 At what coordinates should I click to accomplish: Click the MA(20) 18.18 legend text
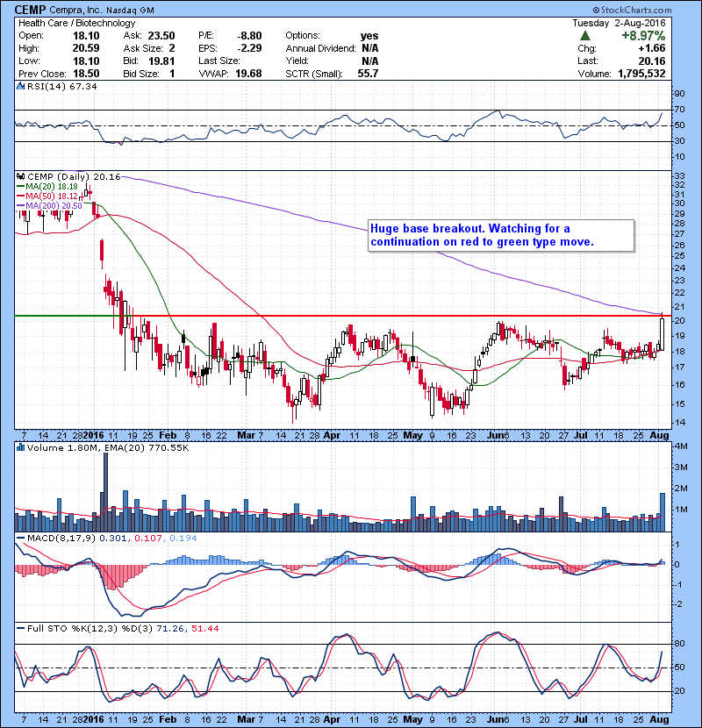(52, 186)
